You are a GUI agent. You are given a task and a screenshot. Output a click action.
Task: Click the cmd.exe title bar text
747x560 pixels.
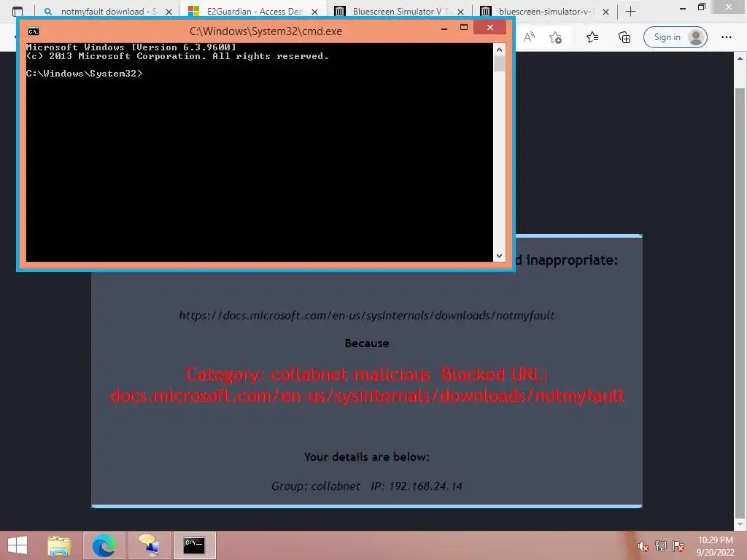tap(266, 31)
